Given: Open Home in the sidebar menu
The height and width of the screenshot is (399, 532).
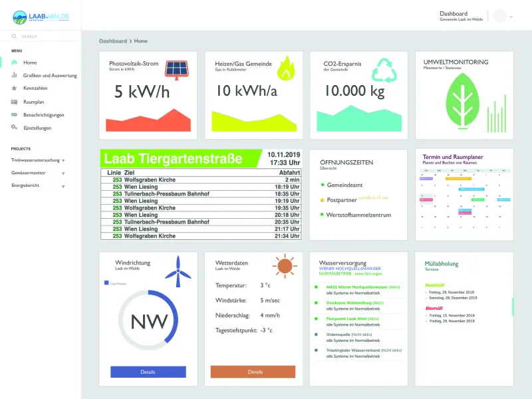Looking at the screenshot, I should pos(30,62).
